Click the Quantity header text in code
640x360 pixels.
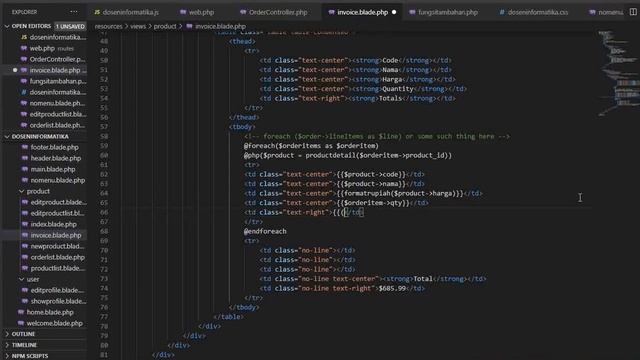pyautogui.click(x=398, y=89)
